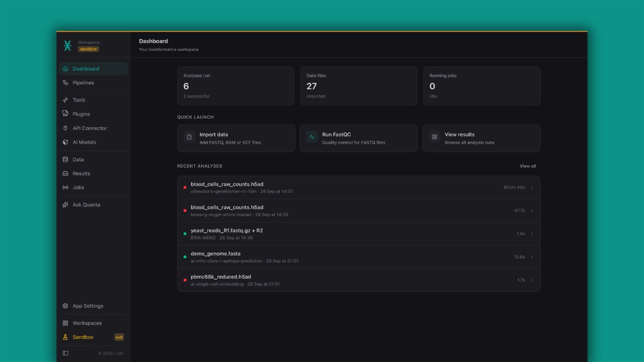Open the Analyses run stat card

pyautogui.click(x=236, y=86)
